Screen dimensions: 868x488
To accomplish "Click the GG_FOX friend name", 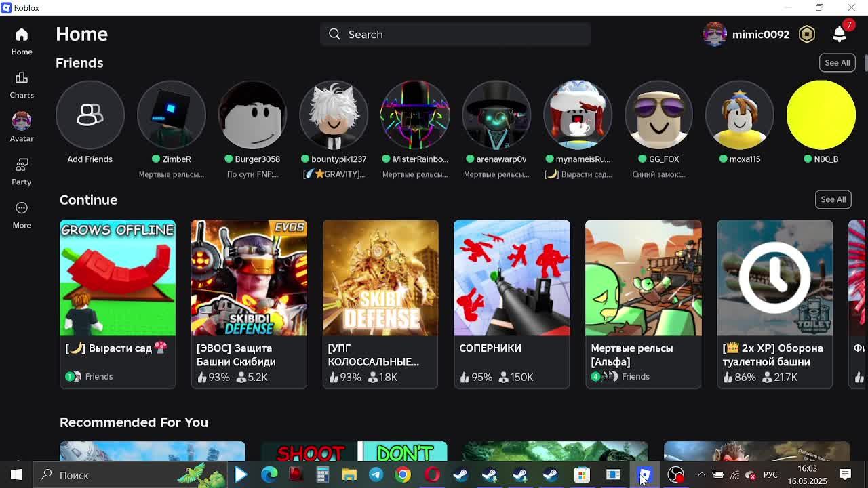I will pos(664,159).
